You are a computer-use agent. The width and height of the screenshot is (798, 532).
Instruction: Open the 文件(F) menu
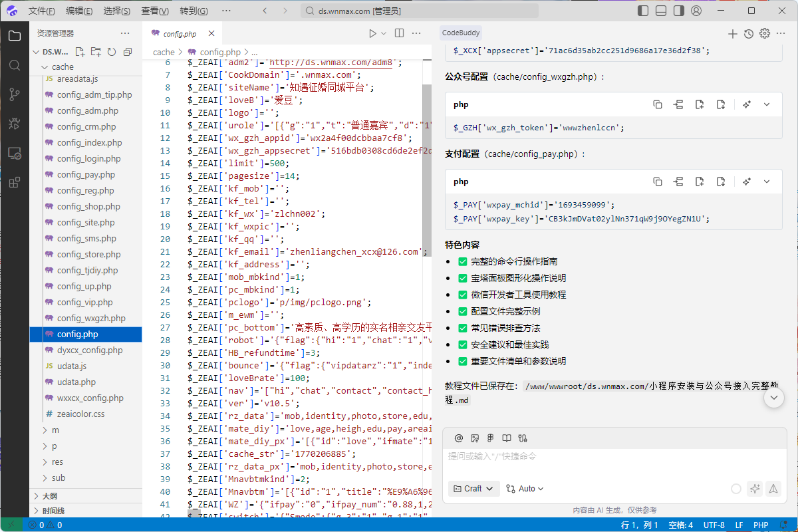coord(41,11)
